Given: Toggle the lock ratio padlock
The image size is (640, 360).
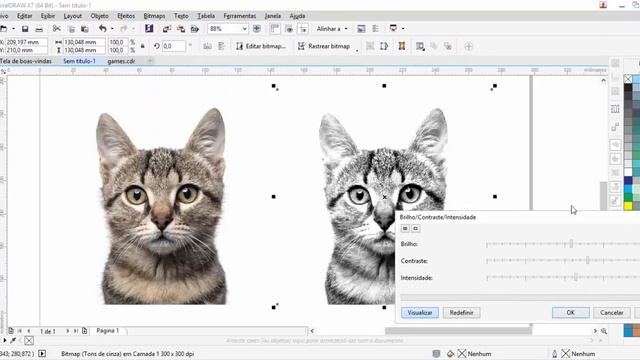Looking at the screenshot, I should pos(142,46).
